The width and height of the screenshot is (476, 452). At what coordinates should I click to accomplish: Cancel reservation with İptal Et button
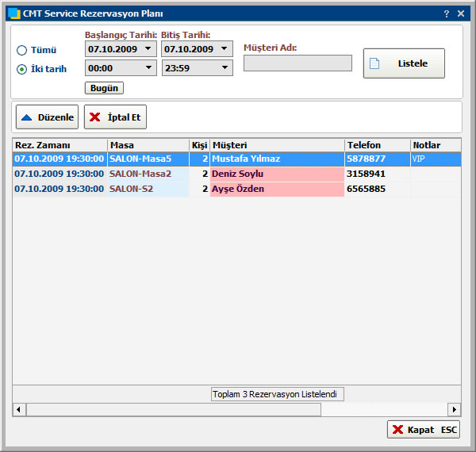116,117
